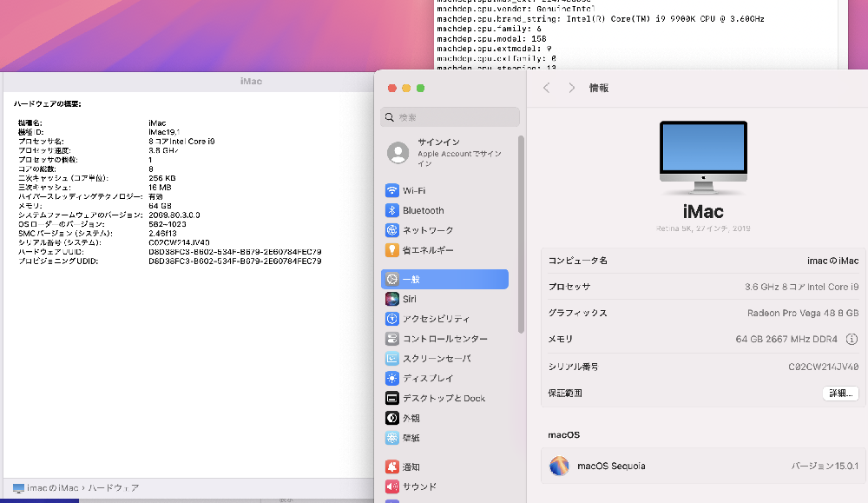Go forward using the right chevron
This screenshot has width=868, height=503.
coord(572,88)
